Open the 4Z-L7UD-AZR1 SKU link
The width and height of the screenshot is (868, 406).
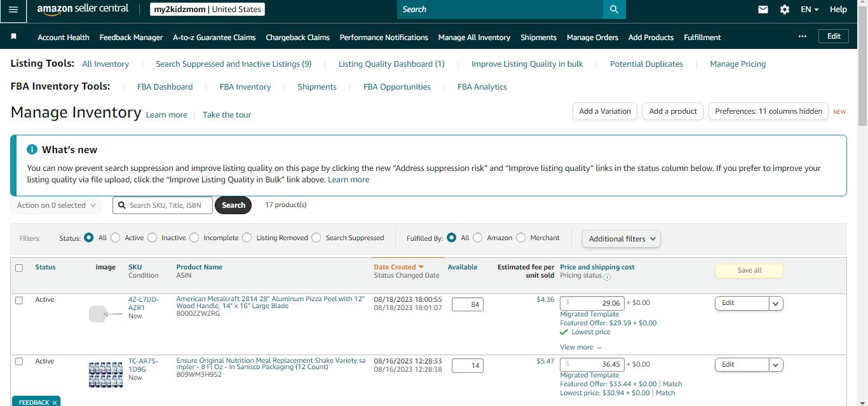pyautogui.click(x=144, y=304)
